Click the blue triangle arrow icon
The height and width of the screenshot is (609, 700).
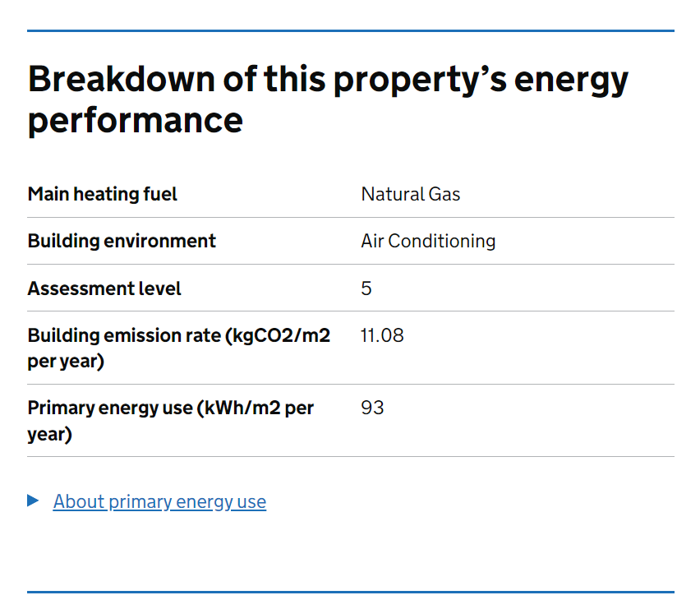click(33, 500)
